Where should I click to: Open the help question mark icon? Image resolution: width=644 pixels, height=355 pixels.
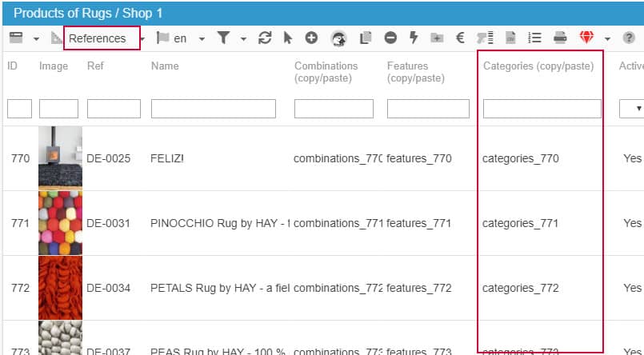coord(629,38)
